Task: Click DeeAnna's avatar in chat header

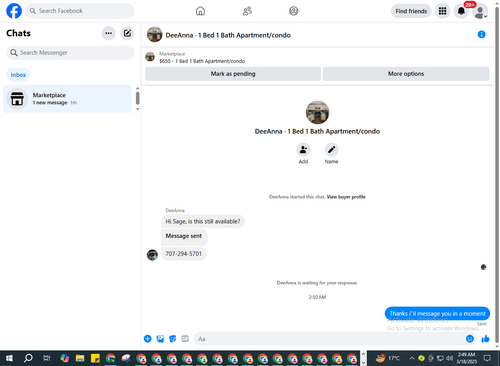Action: [154, 35]
